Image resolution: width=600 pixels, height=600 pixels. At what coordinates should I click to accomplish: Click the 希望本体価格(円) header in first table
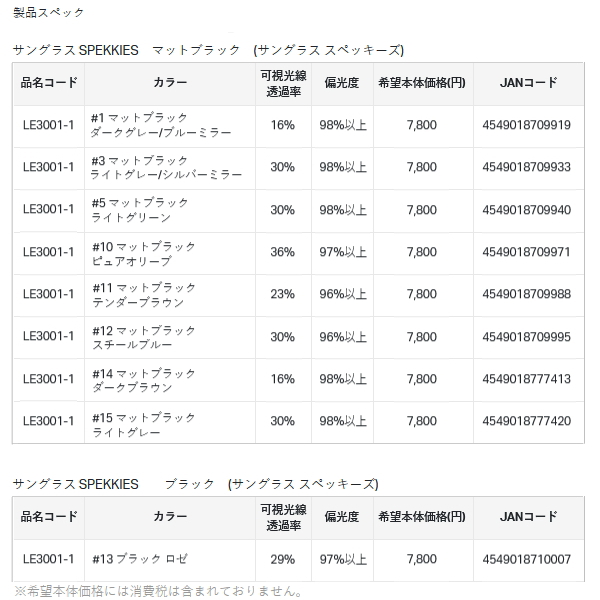(421, 82)
